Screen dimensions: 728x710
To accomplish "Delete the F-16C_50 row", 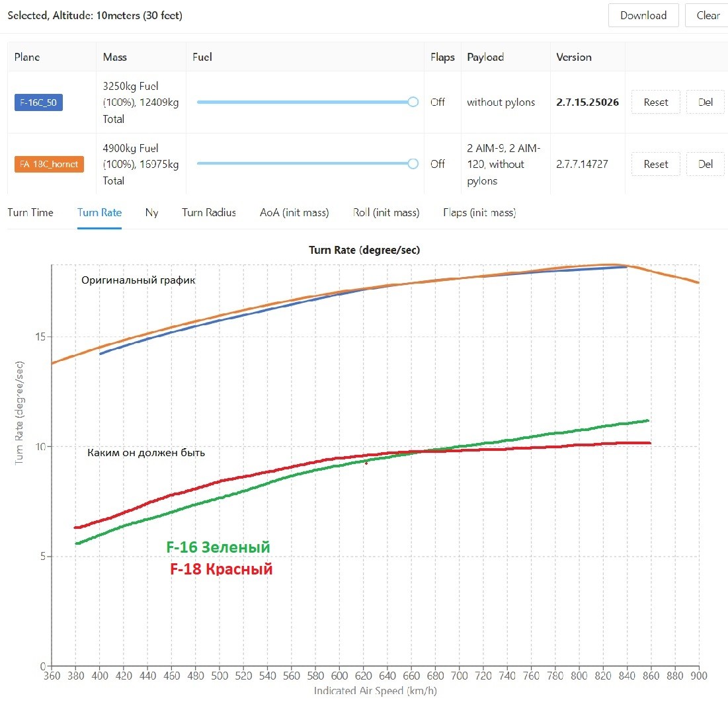I will 706,102.
